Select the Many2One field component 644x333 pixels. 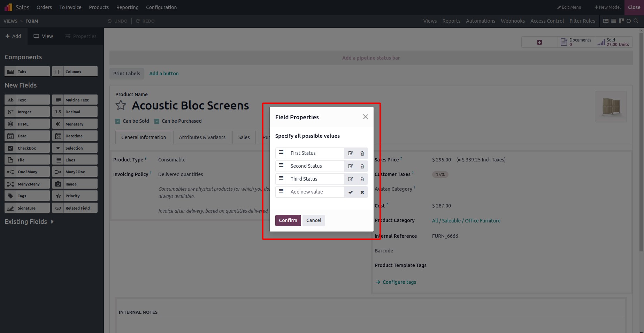(x=75, y=172)
